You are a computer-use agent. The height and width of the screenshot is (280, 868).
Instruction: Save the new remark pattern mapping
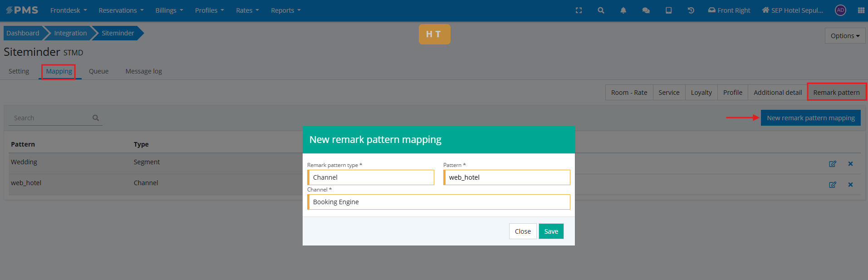(551, 231)
